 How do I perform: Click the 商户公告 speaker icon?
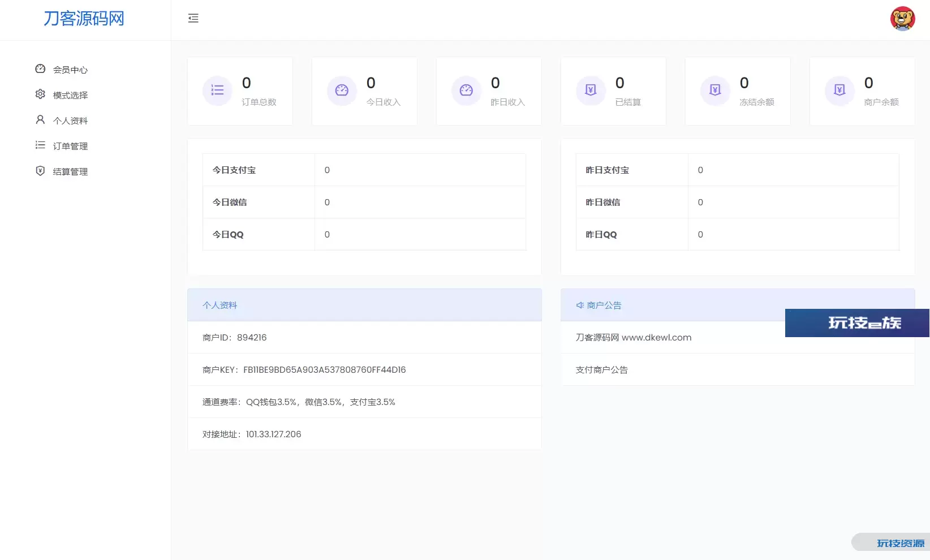(580, 305)
